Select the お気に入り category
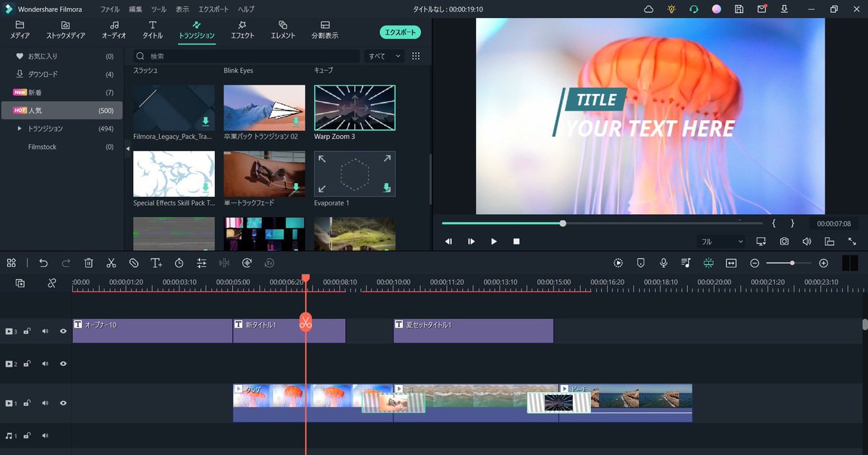This screenshot has height=455, width=868. tap(61, 56)
